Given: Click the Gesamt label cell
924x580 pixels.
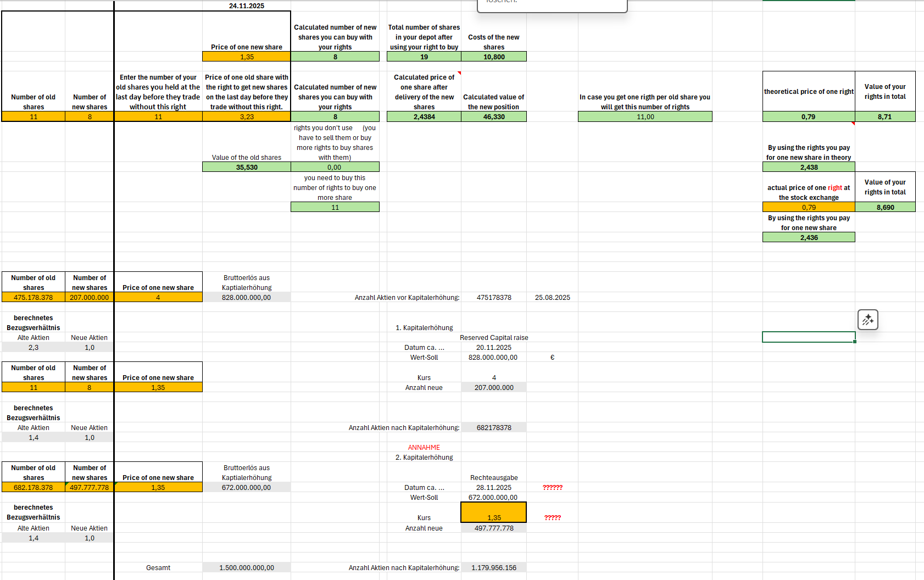Looking at the screenshot, I should [x=158, y=568].
